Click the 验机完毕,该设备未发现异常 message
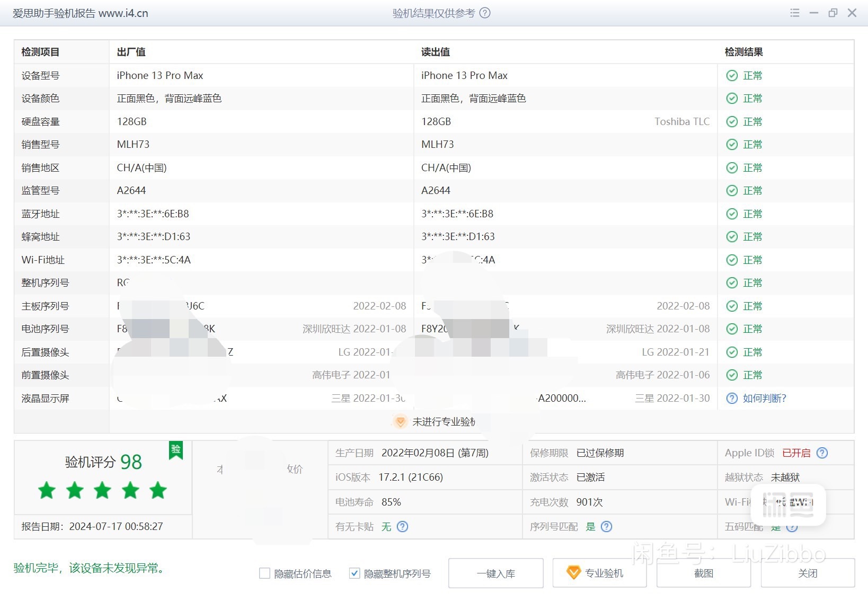This screenshot has width=868, height=601. coord(91,568)
